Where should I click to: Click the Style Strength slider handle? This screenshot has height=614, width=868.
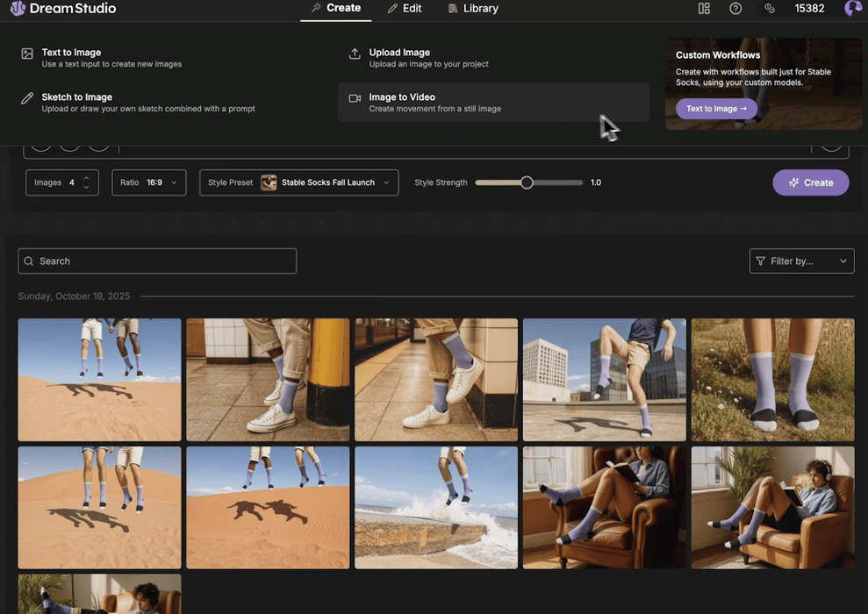pyautogui.click(x=527, y=182)
